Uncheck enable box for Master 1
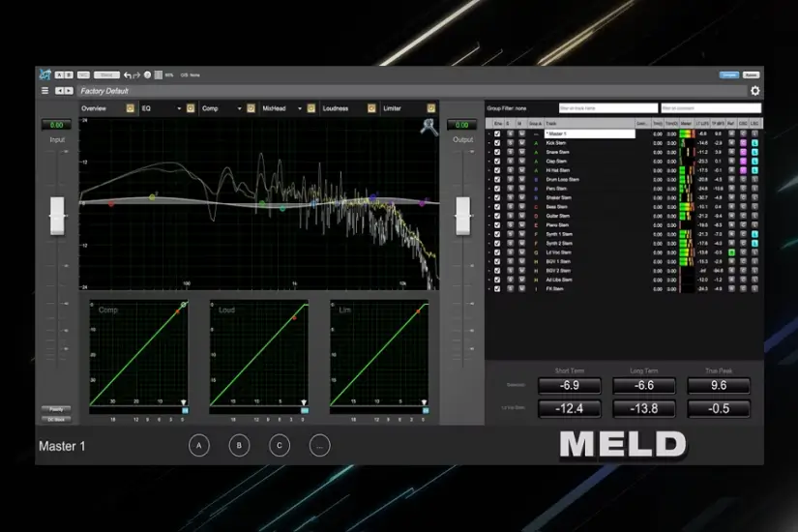The image size is (798, 532). click(497, 133)
